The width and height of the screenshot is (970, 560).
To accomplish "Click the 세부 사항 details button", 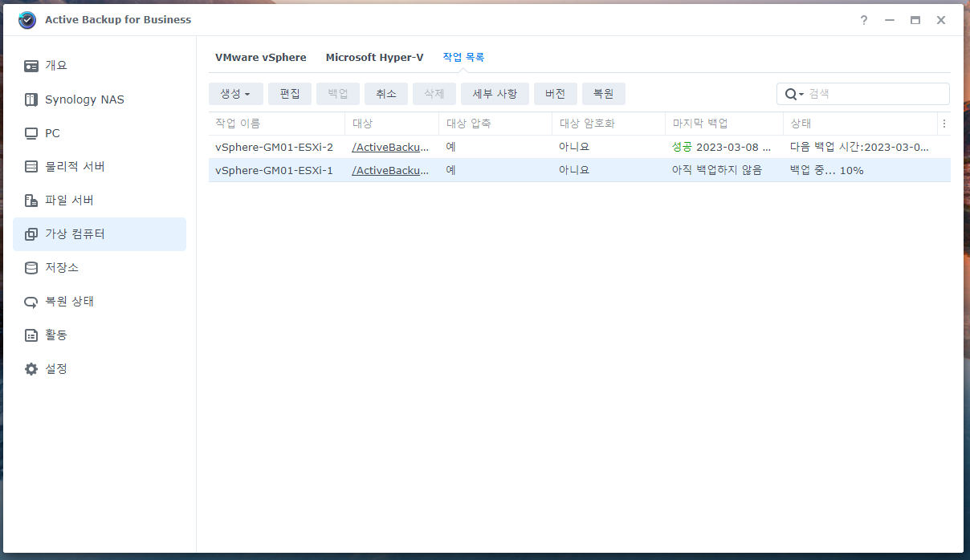I will pos(495,94).
